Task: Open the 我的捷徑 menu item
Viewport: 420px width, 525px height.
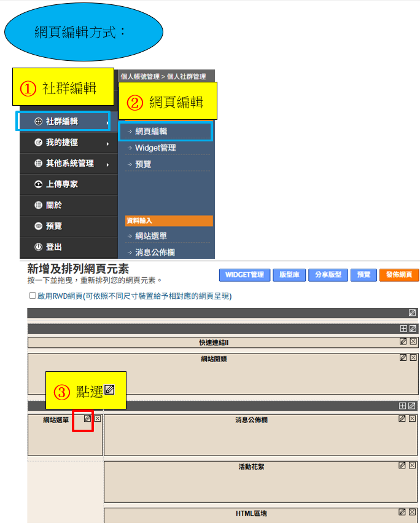Action: click(x=69, y=143)
